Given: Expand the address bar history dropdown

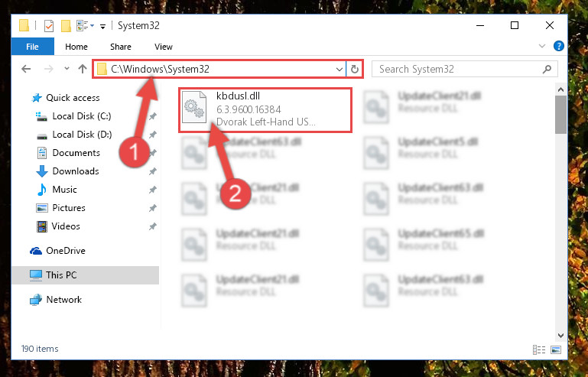Looking at the screenshot, I should coord(339,69).
